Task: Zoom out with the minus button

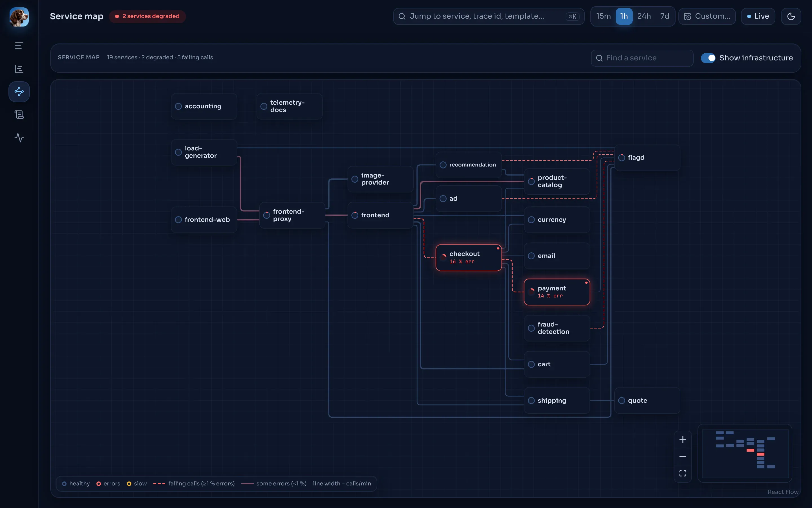Action: [x=683, y=456]
